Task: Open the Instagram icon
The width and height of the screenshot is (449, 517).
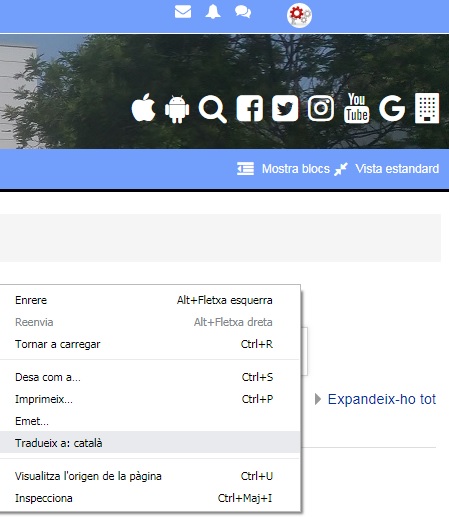Action: coord(321,108)
